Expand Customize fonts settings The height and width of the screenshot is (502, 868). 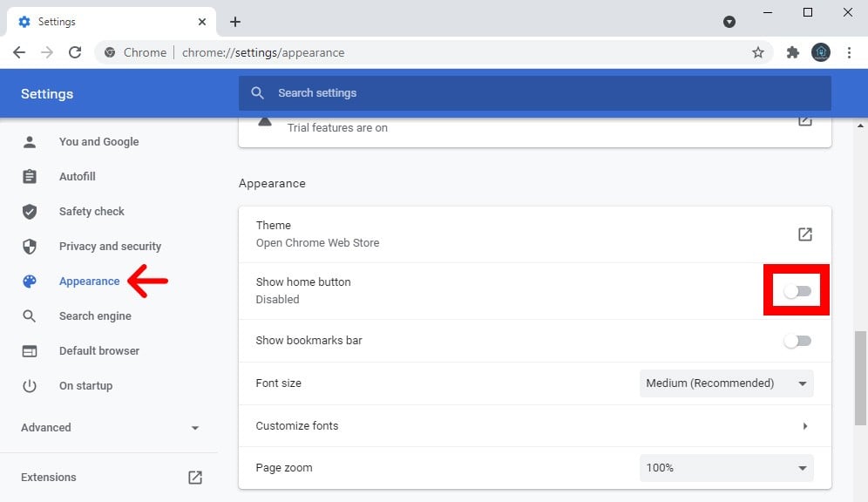[x=804, y=426]
